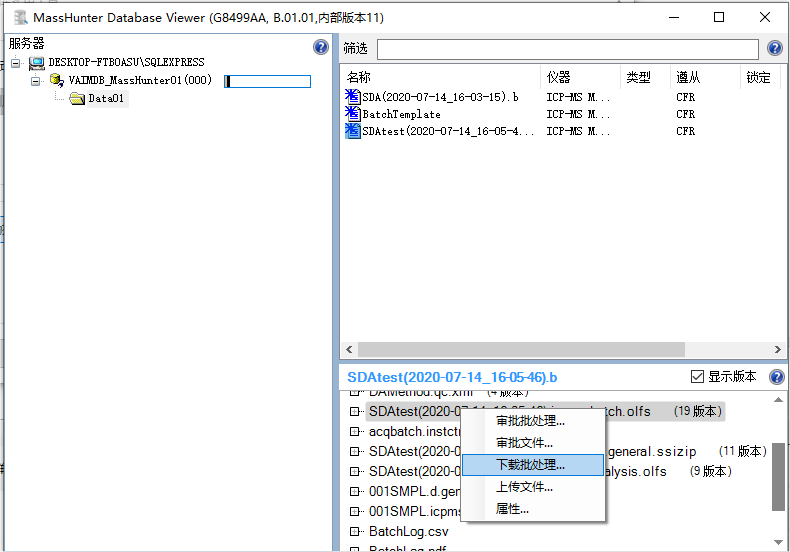Select the Data01 tree item
Screen dimensions: 790x552
pos(106,98)
